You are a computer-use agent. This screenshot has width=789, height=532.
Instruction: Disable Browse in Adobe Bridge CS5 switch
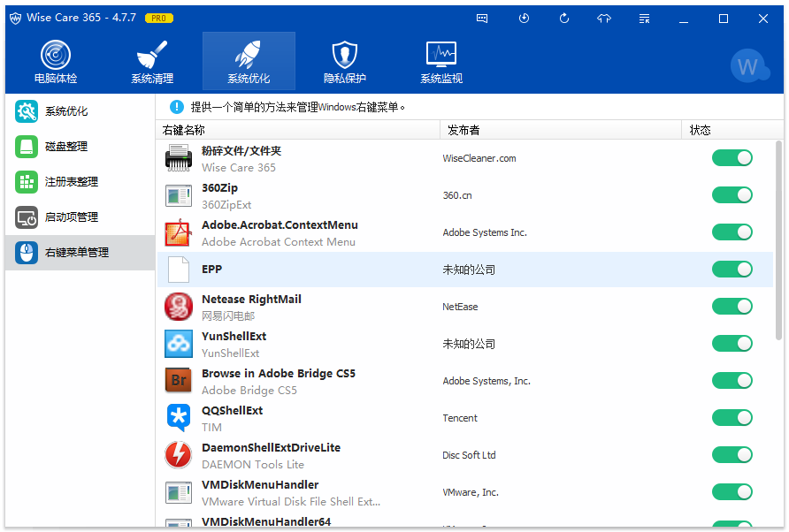tap(732, 381)
